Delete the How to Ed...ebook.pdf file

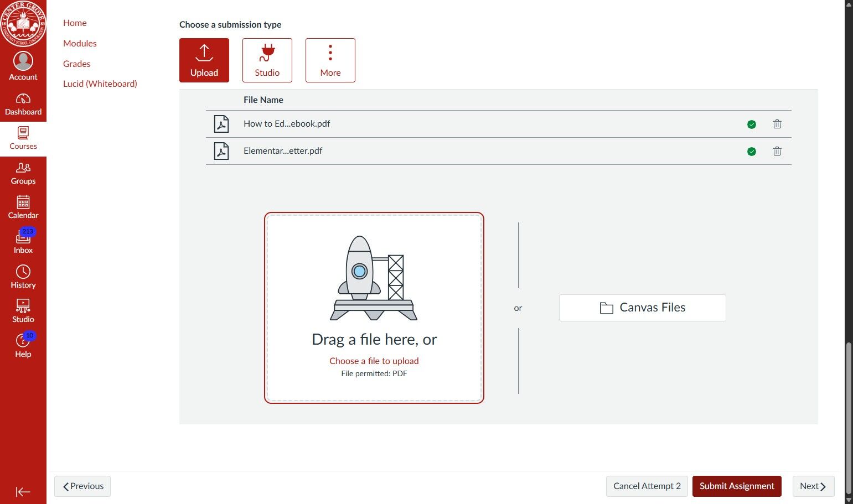777,124
